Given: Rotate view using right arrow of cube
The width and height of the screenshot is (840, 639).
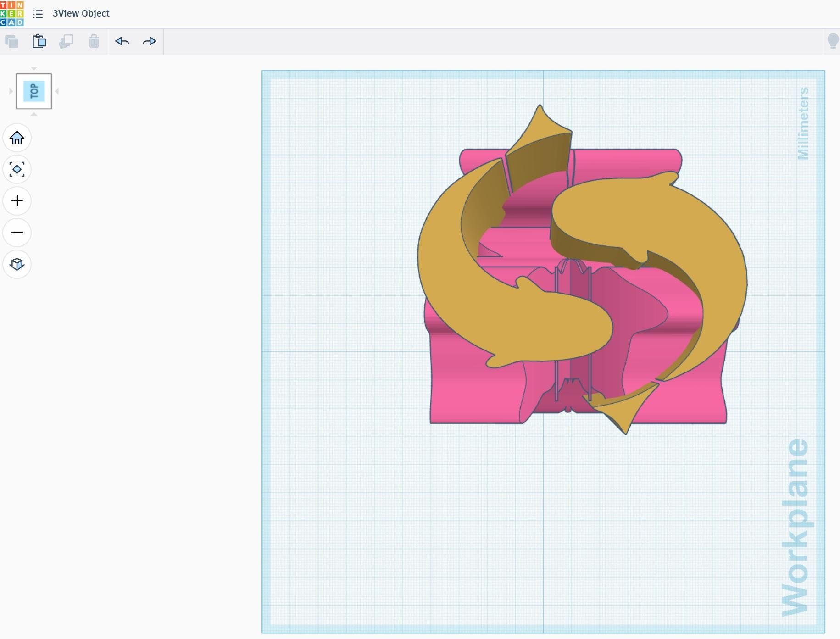Looking at the screenshot, I should coord(57,91).
